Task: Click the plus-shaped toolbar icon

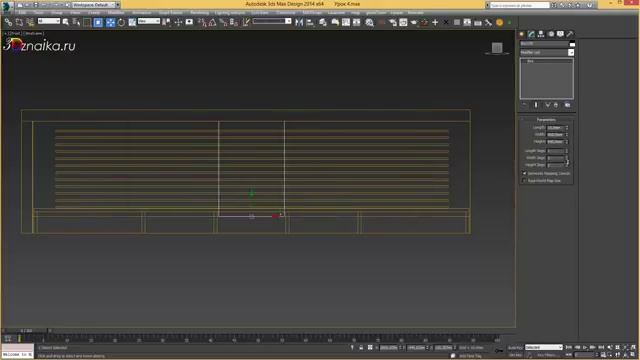Action: [x=435, y=22]
